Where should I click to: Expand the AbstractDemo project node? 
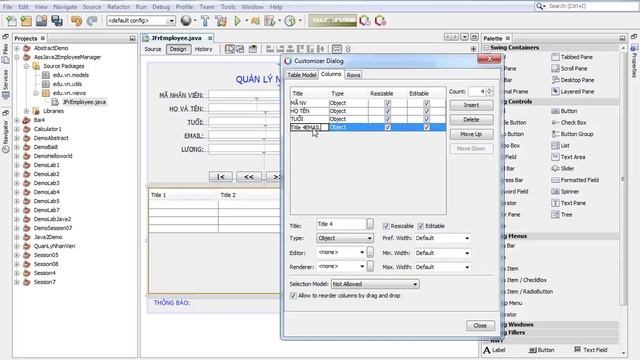pyautogui.click(x=17, y=48)
